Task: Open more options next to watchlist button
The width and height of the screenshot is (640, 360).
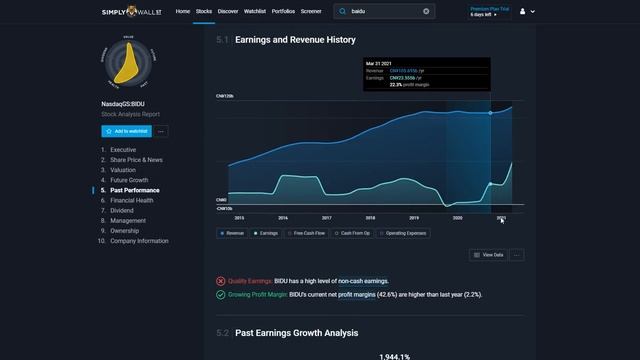Action: 161,131
